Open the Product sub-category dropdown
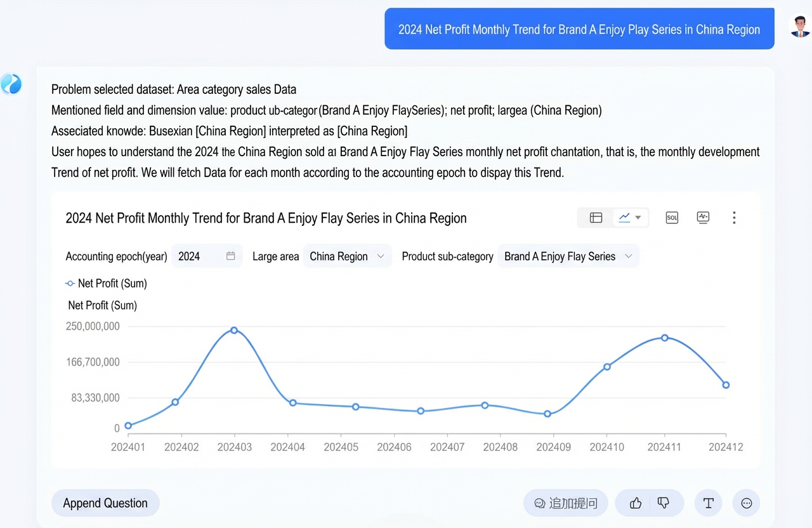Image resolution: width=812 pixels, height=528 pixels. (568, 256)
